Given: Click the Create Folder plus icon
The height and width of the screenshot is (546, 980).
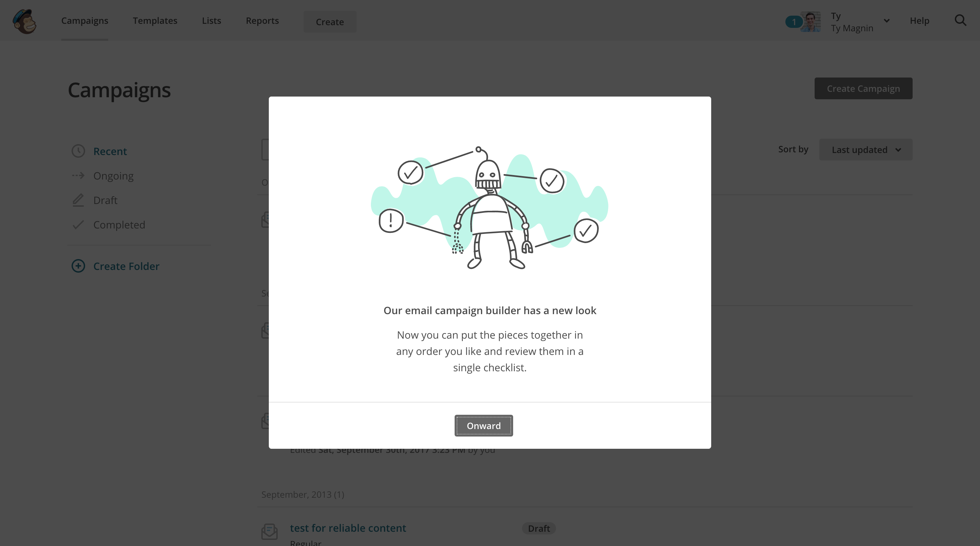Looking at the screenshot, I should [x=78, y=266].
